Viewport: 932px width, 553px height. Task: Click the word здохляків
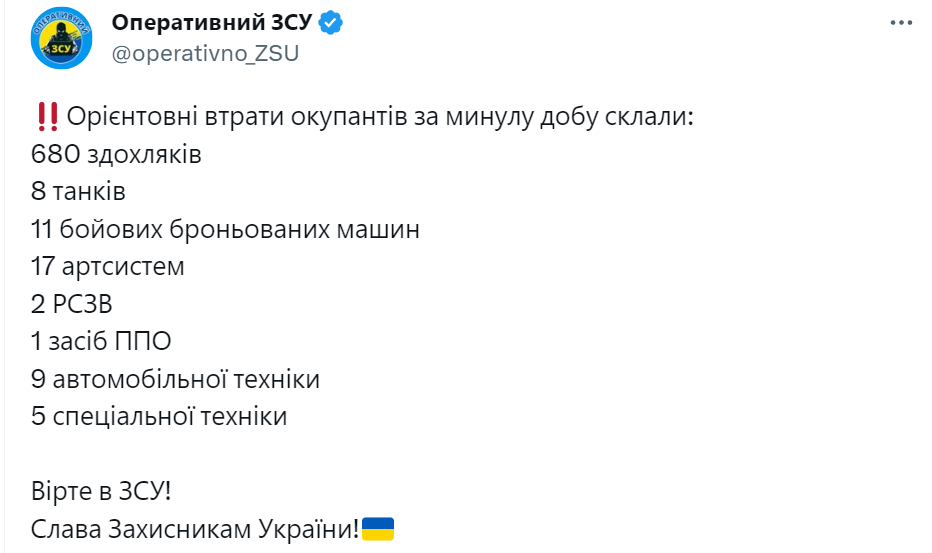(x=144, y=155)
